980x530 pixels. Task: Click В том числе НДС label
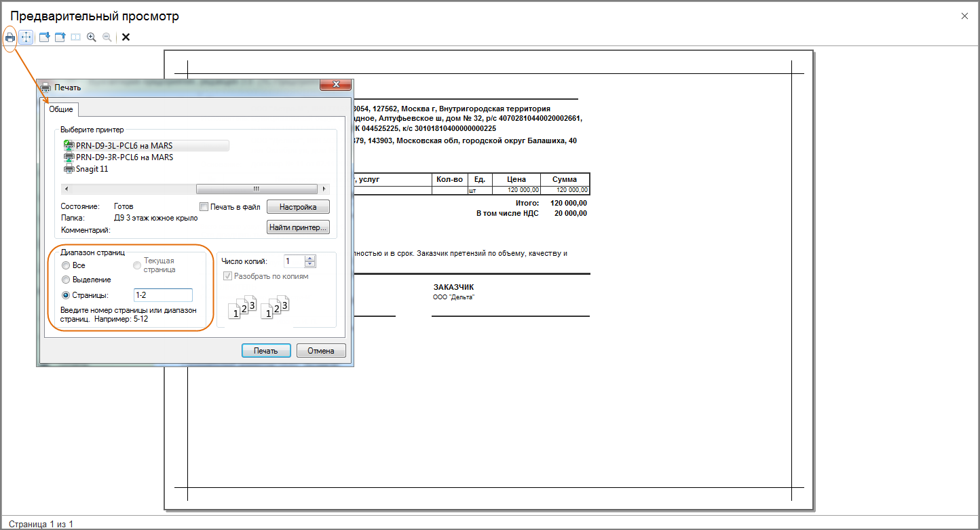coord(508,213)
